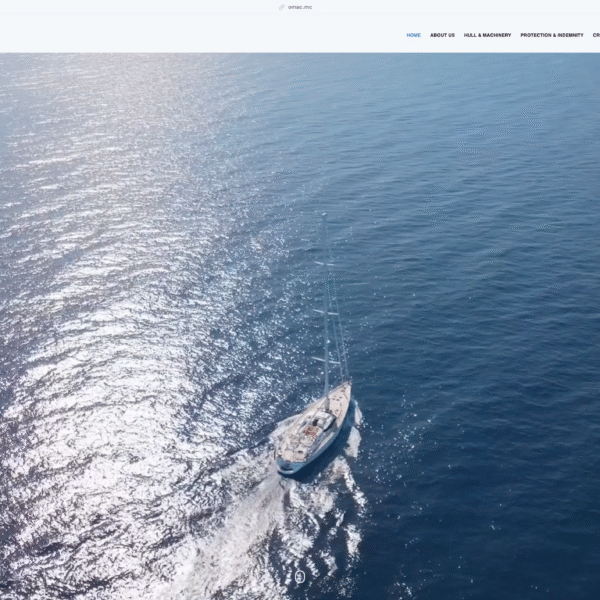Click the scroll-down mouse icon
This screenshot has height=600, width=600.
click(x=300, y=577)
